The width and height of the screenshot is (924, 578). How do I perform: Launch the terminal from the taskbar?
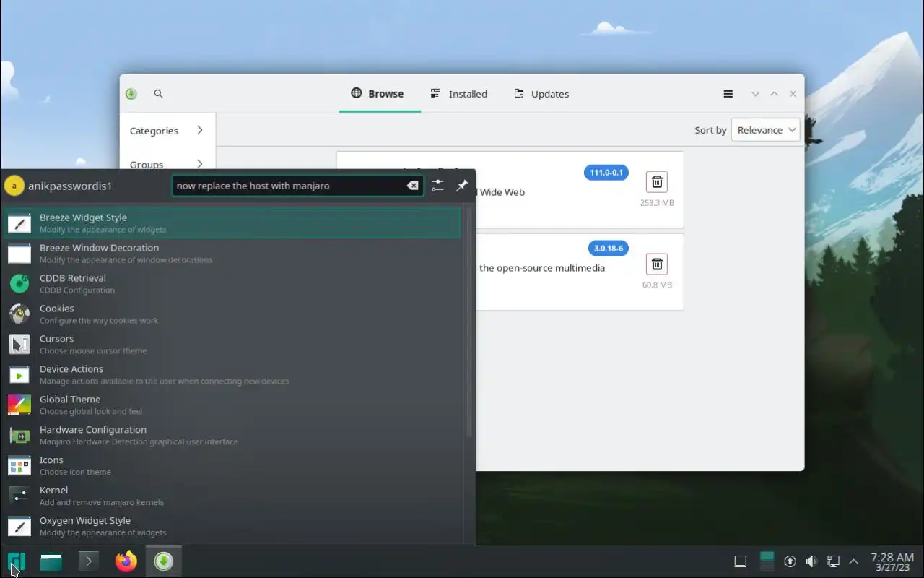(89, 561)
